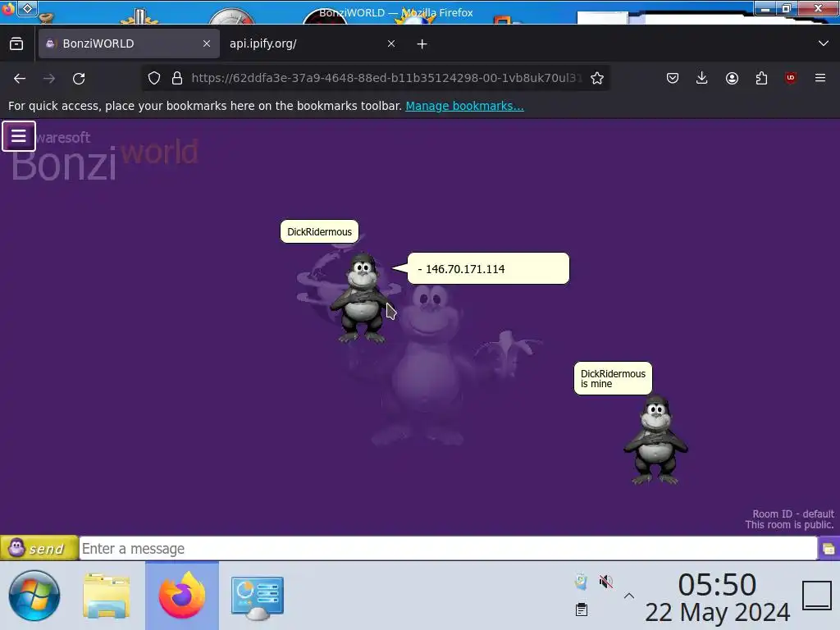Switch to the api.ipify.org tab

(313, 43)
